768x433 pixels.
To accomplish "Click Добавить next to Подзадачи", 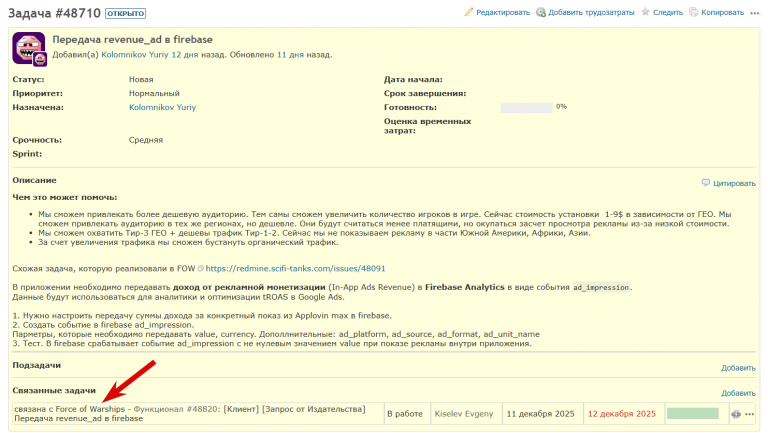I will point(738,368).
